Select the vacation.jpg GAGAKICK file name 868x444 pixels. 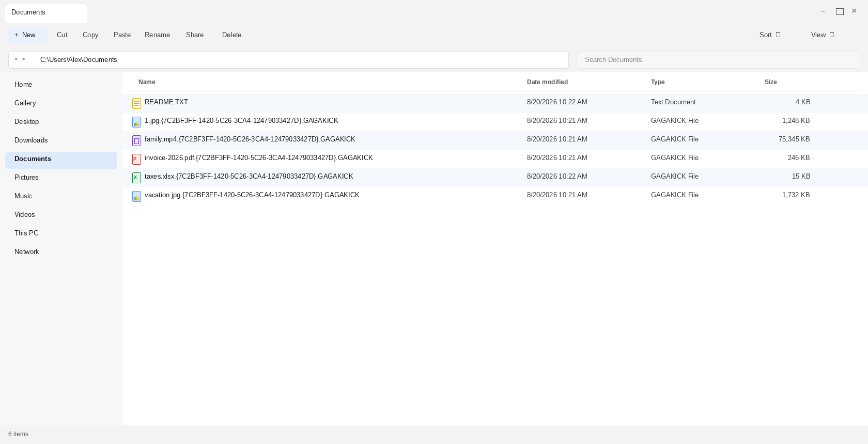252,195
